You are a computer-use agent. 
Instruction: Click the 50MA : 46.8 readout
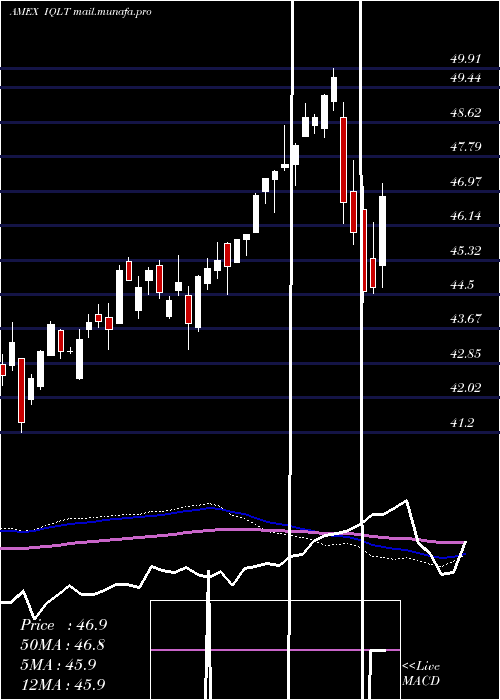[63, 645]
